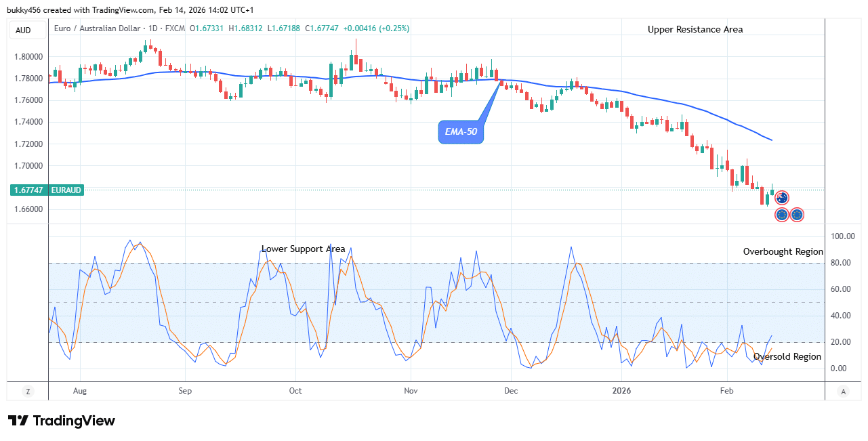
Task: Select the topmost snowflake marker on the chart
Action: pos(782,198)
